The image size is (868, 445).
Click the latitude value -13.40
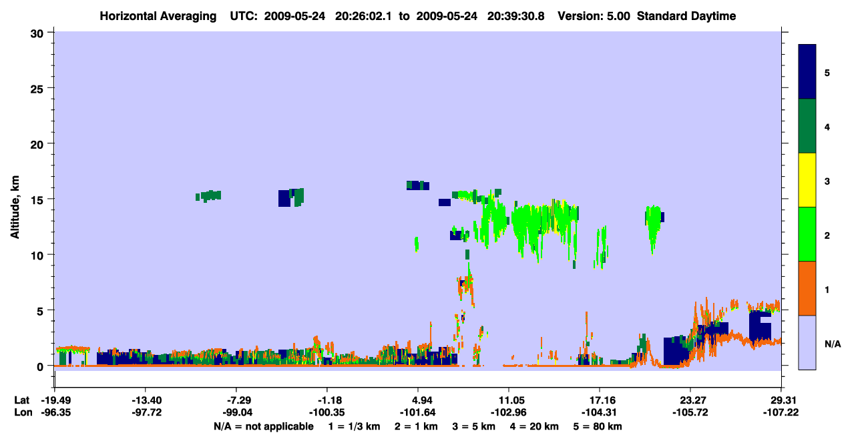pyautogui.click(x=146, y=400)
